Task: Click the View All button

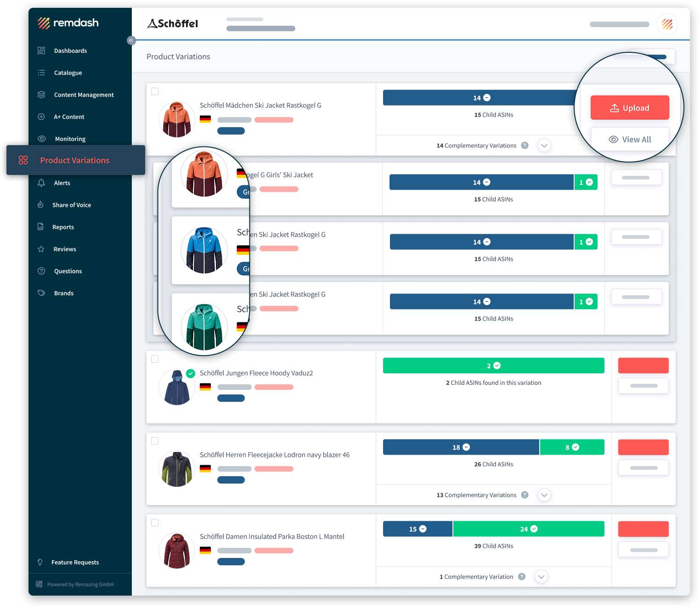Action: 630,140
